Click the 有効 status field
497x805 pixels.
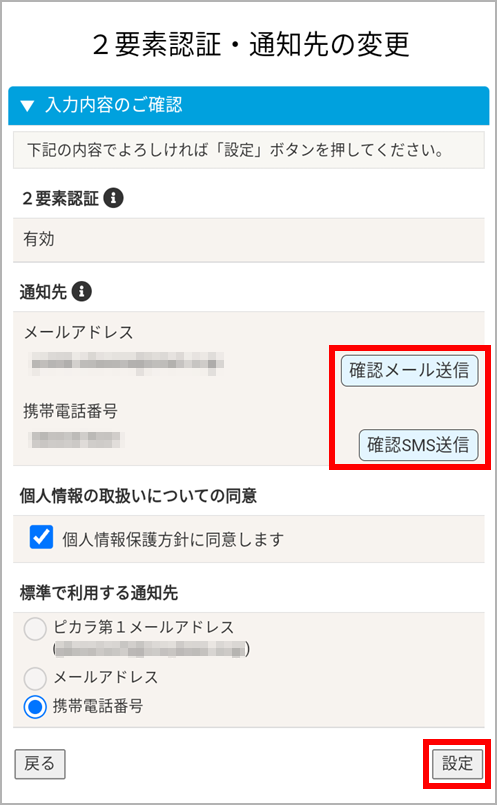(248, 240)
